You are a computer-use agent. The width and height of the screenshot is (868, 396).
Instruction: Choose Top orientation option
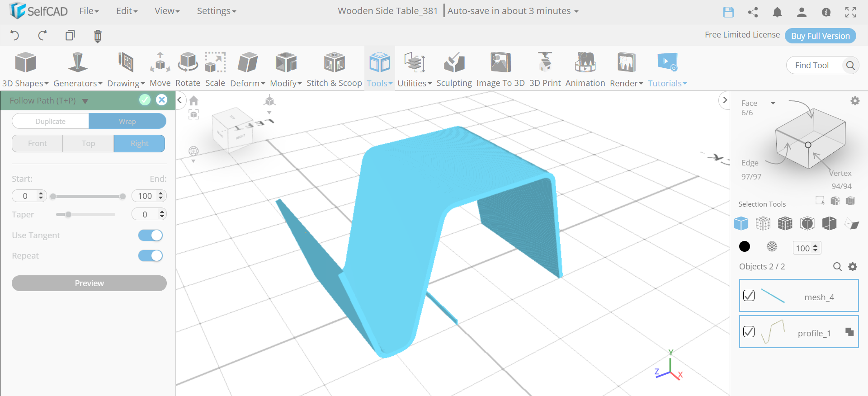89,143
